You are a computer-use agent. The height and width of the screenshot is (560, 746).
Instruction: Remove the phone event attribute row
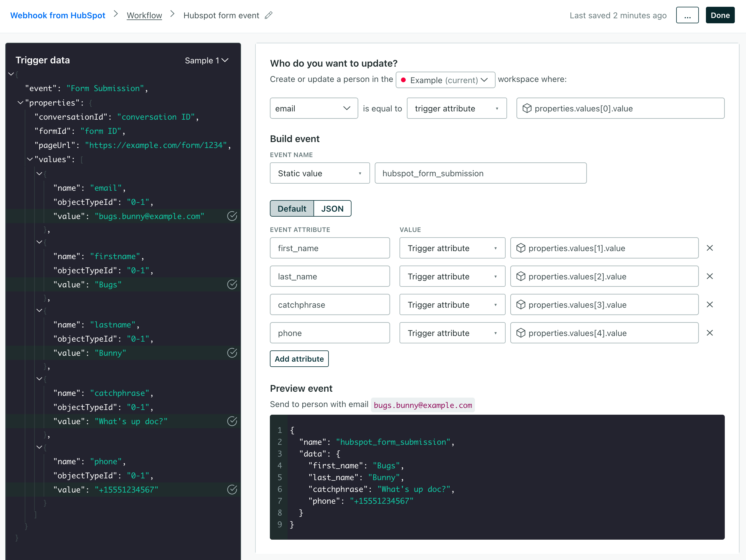point(710,333)
